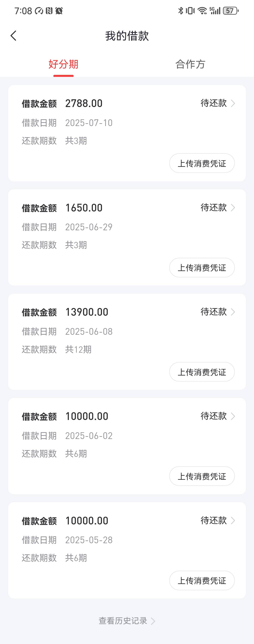The image size is (254, 644).
Task: Open 待还款 for 2025-06-02 loan
Action: click(x=218, y=416)
